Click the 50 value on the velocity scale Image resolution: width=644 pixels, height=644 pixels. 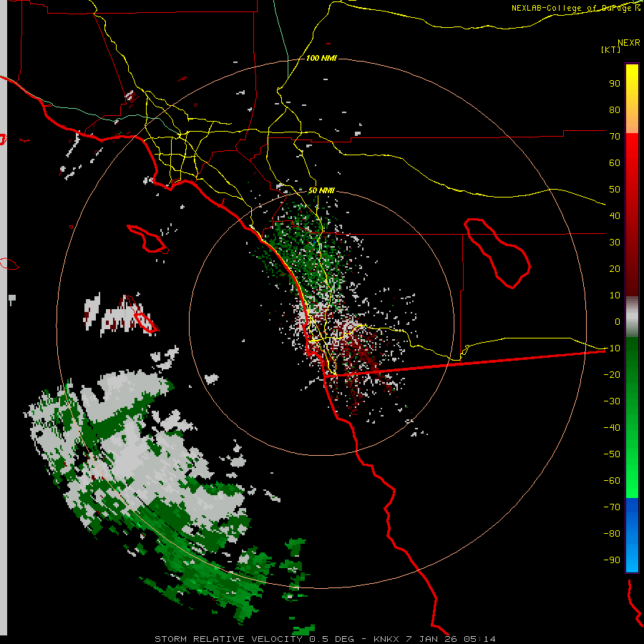click(x=615, y=190)
